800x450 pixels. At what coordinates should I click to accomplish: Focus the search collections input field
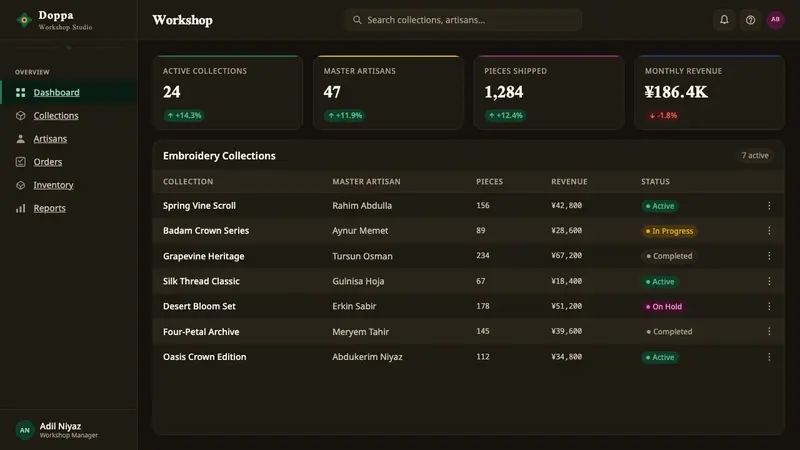463,20
